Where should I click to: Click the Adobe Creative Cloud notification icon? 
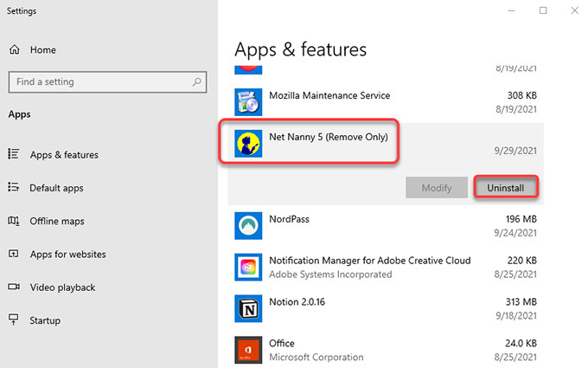[248, 267]
